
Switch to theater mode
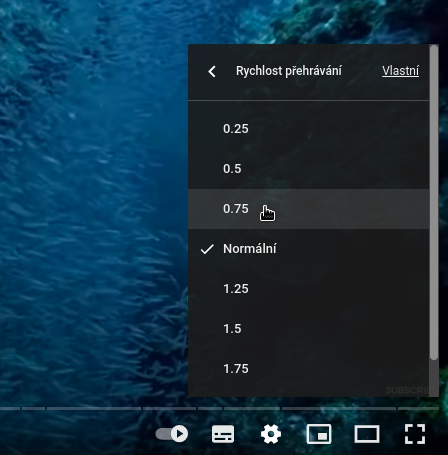point(367,434)
